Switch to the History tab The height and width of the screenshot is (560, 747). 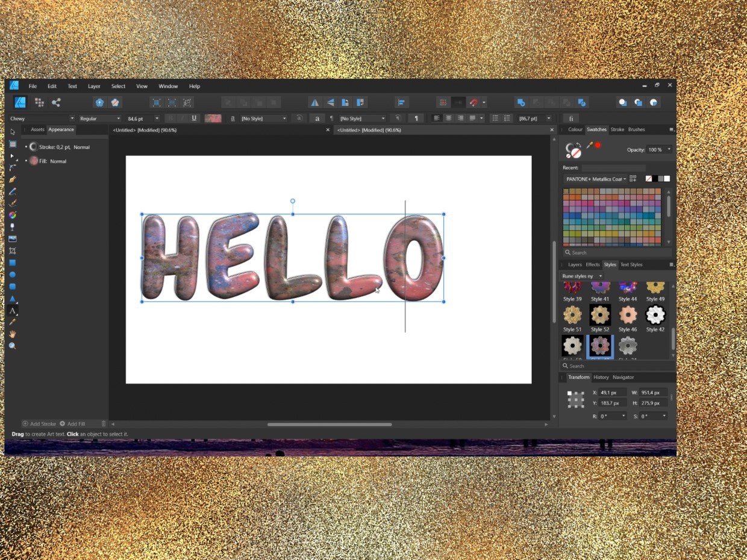tap(601, 377)
